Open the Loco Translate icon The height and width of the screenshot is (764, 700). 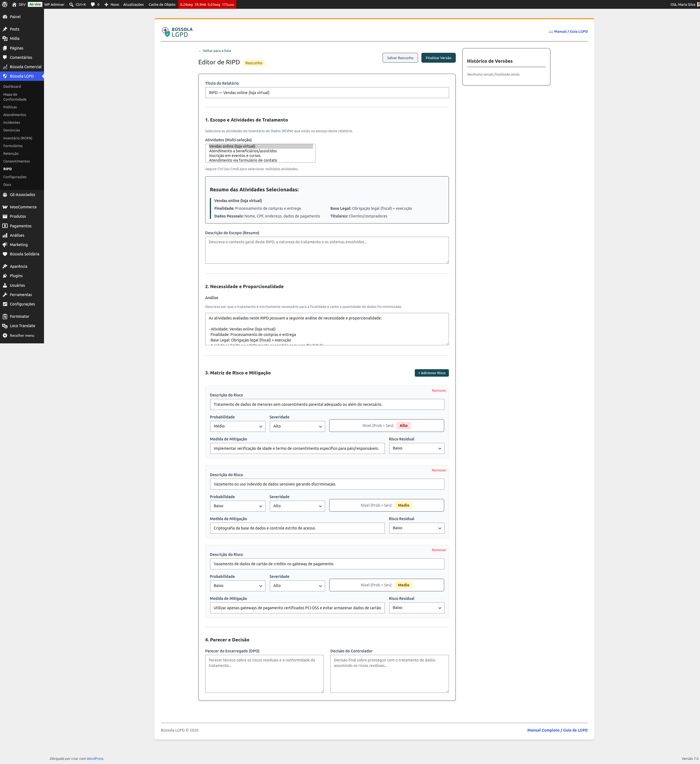5,326
